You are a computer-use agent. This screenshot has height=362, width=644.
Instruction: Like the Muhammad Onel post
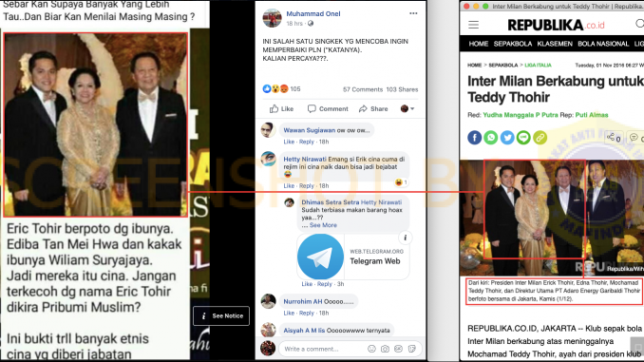click(x=281, y=108)
